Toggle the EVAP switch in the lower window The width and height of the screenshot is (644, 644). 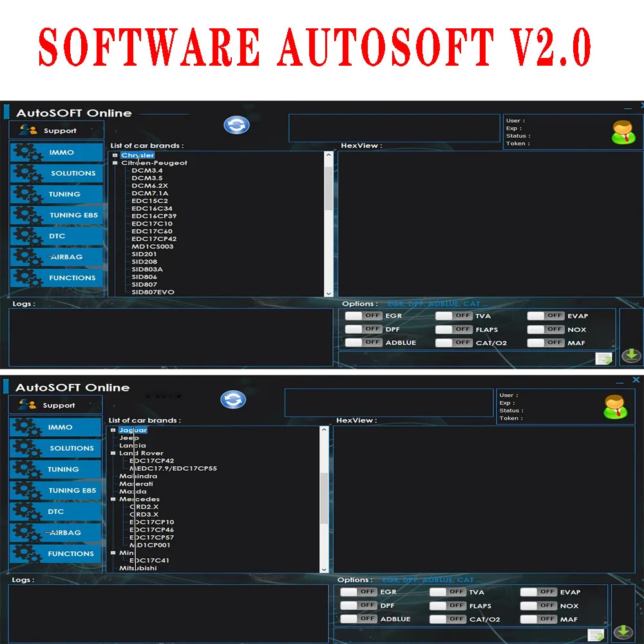[538, 592]
